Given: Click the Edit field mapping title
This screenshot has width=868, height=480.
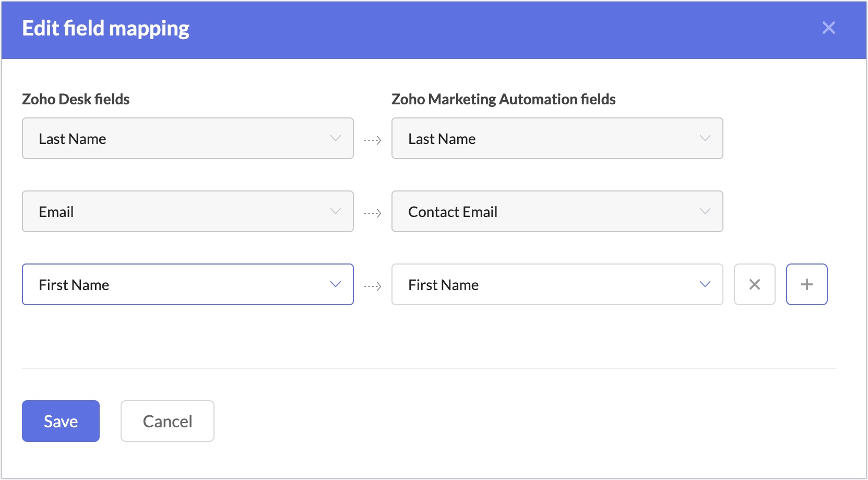Looking at the screenshot, I should [105, 29].
